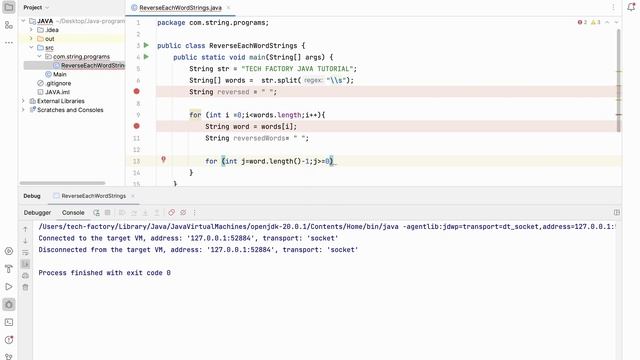
Task: Toggle scroll to end in console
Action: 25,264
